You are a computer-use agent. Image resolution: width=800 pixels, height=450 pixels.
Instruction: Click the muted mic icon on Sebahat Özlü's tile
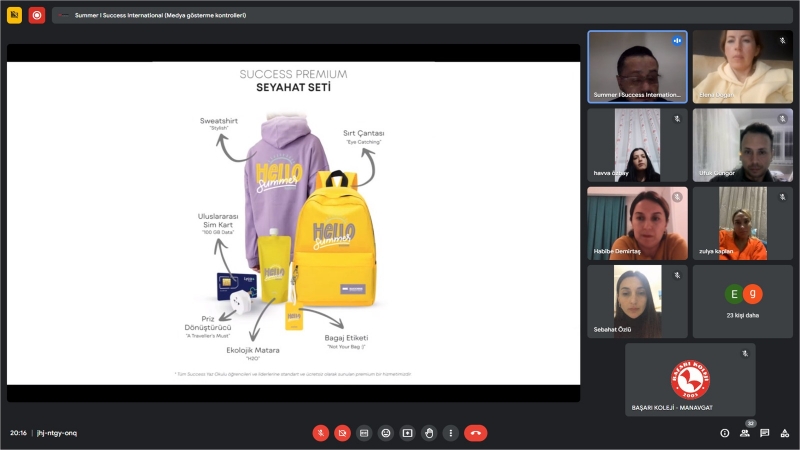point(677,276)
